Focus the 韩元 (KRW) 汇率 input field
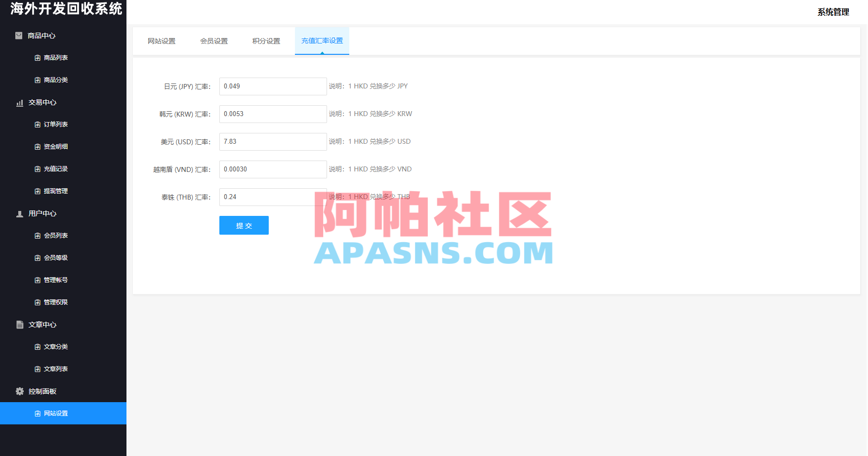Viewport: 868px width, 456px height. pos(273,114)
